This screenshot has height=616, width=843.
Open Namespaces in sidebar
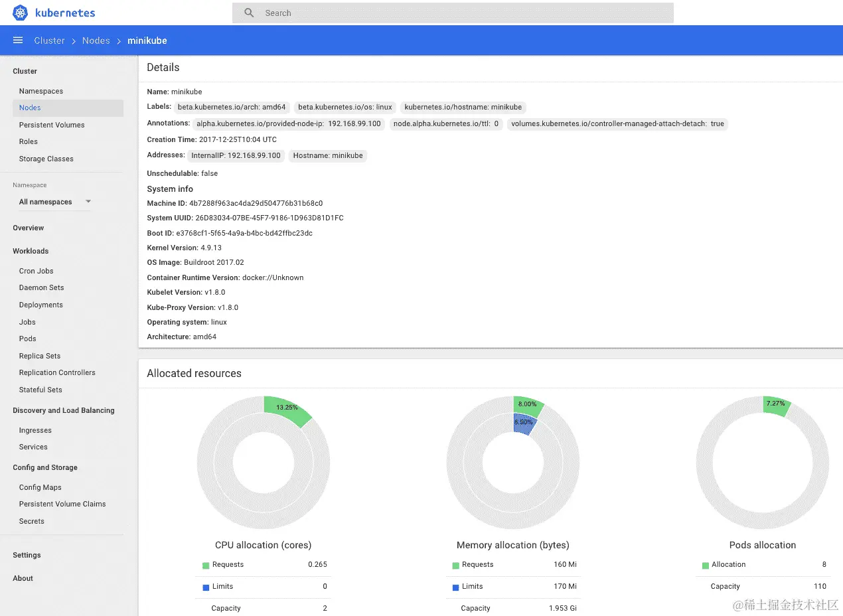[x=41, y=91]
